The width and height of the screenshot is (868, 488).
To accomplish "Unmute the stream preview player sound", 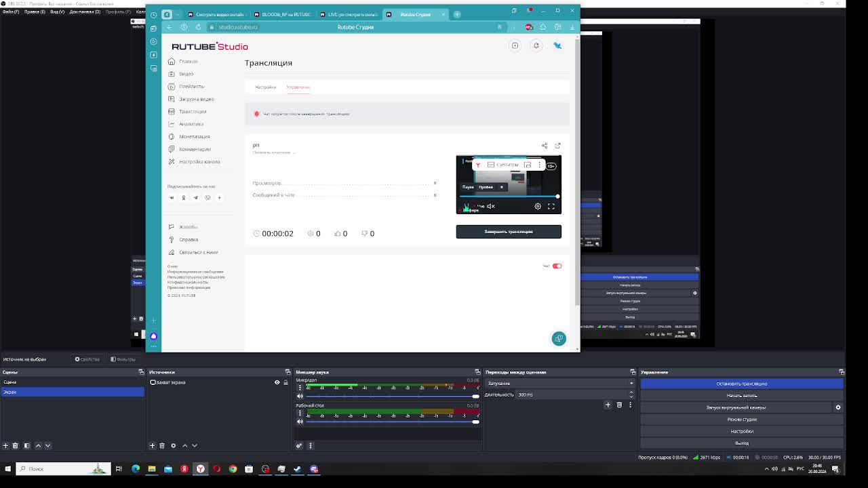I will [491, 206].
